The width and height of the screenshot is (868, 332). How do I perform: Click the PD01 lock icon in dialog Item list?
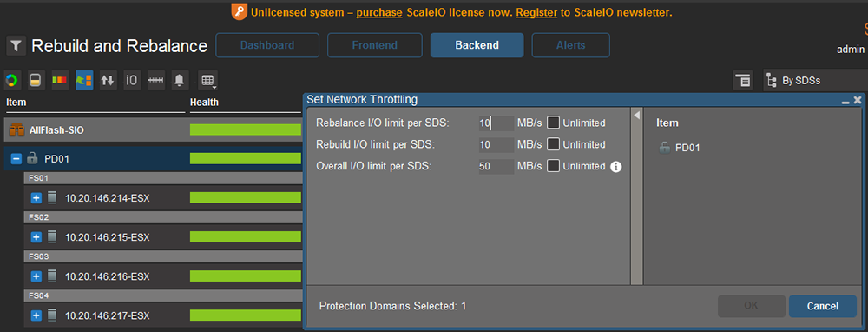click(x=664, y=148)
